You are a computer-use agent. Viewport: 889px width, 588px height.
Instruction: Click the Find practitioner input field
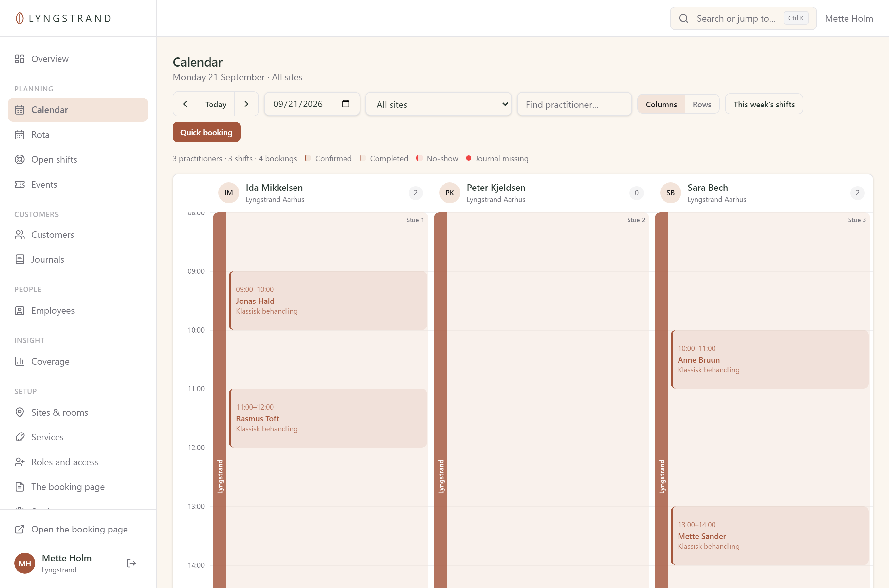click(574, 104)
